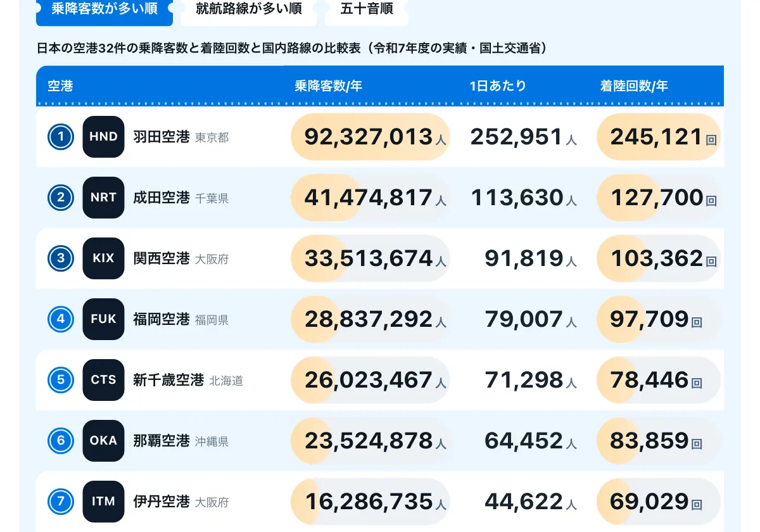Click landing count bar showing 127,700
The image size is (760, 532).
point(659,198)
